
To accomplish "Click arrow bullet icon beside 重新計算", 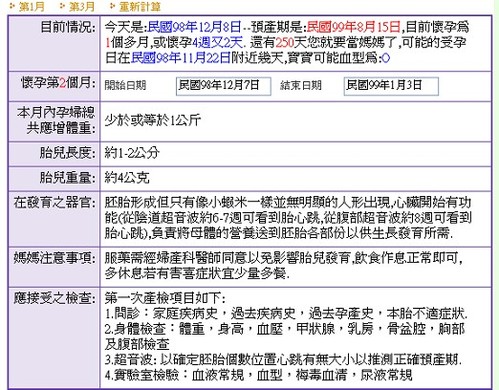I will point(113,6).
